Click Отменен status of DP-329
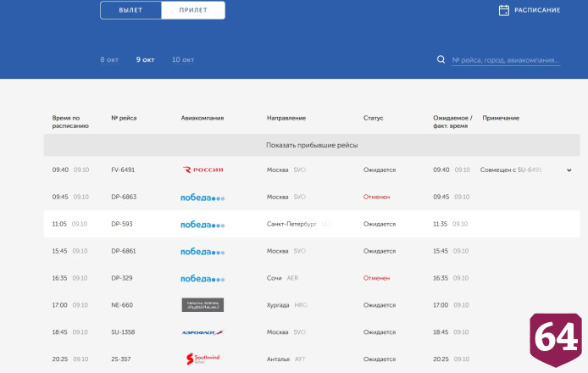This screenshot has width=588, height=373. [x=376, y=278]
